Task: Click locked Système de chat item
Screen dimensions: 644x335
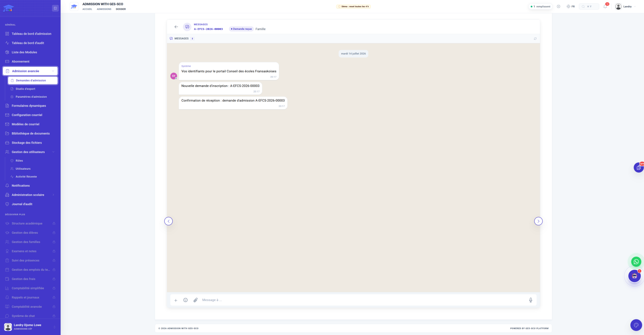Action: [30, 316]
